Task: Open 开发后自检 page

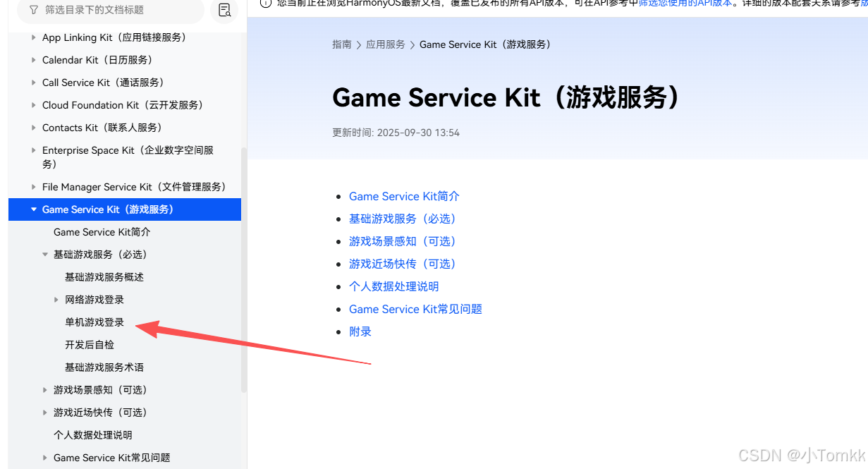Action: (90, 345)
